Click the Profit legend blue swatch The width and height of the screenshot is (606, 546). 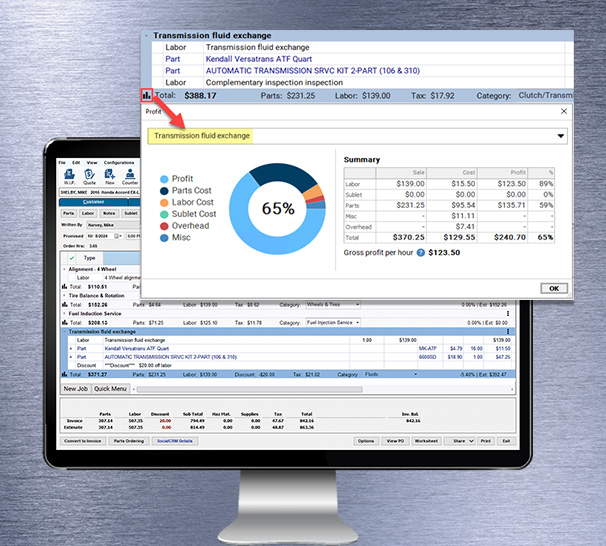[164, 179]
